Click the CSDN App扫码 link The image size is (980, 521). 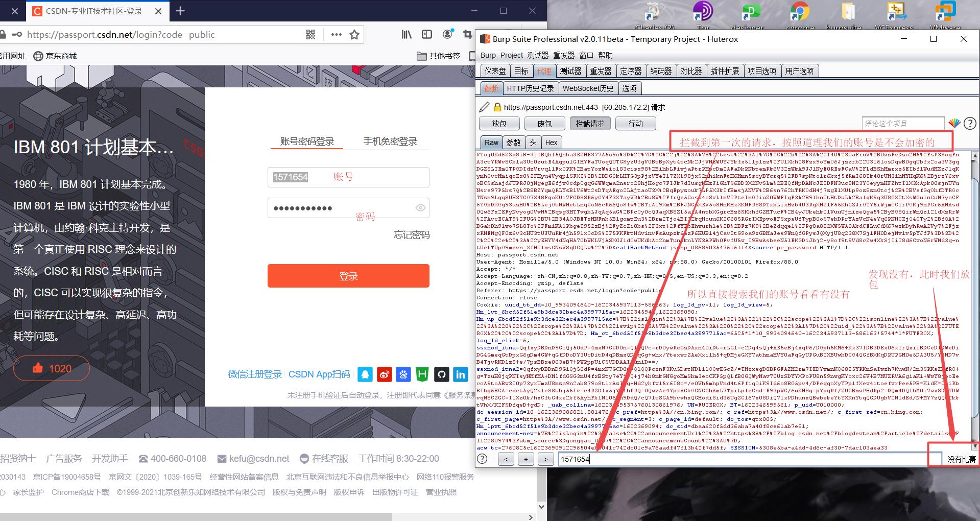click(x=319, y=374)
